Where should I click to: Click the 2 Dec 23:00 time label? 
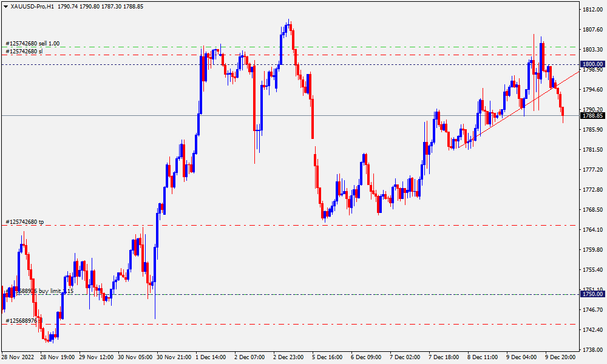(289, 357)
